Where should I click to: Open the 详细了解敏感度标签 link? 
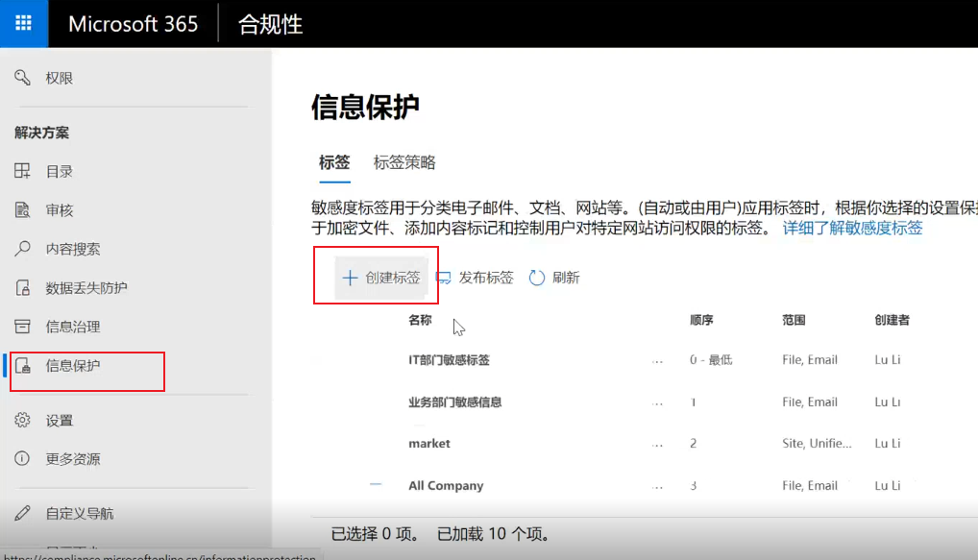point(852,228)
